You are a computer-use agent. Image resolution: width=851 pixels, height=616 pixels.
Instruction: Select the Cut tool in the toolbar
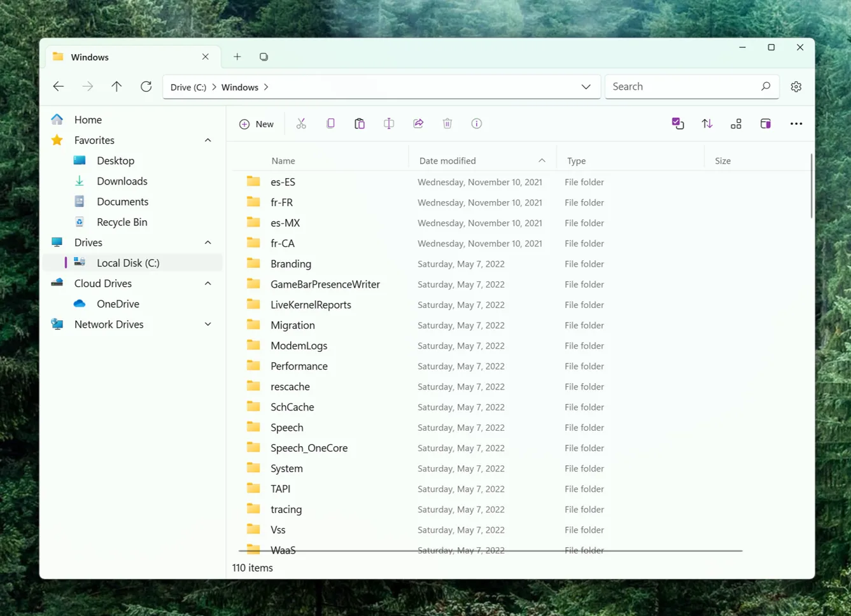click(301, 123)
